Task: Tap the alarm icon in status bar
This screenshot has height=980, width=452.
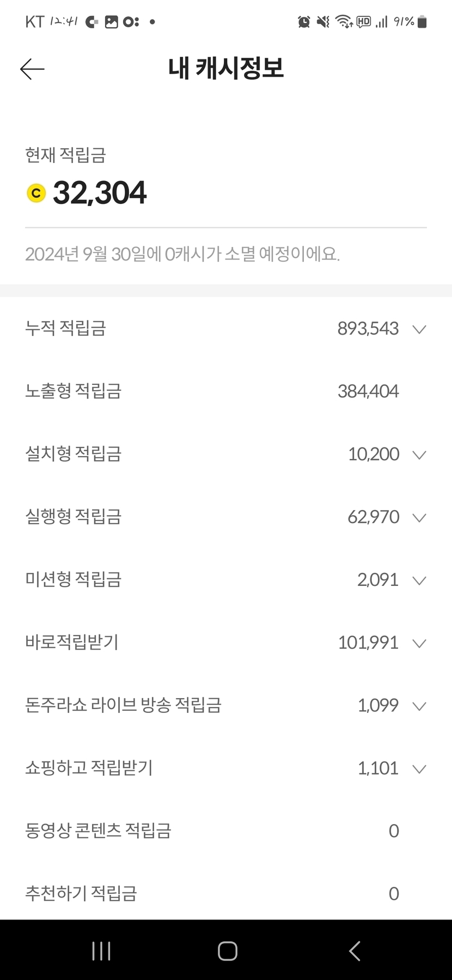Action: (x=304, y=22)
